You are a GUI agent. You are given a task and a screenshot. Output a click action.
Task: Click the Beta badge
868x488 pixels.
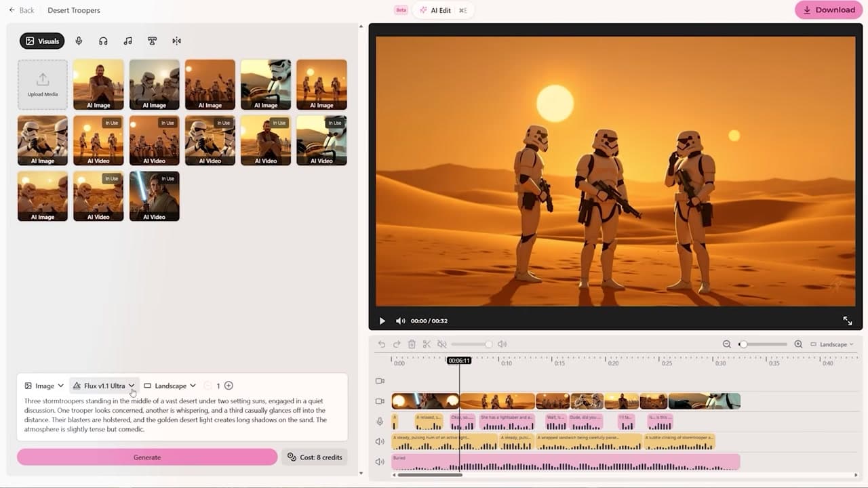401,10
